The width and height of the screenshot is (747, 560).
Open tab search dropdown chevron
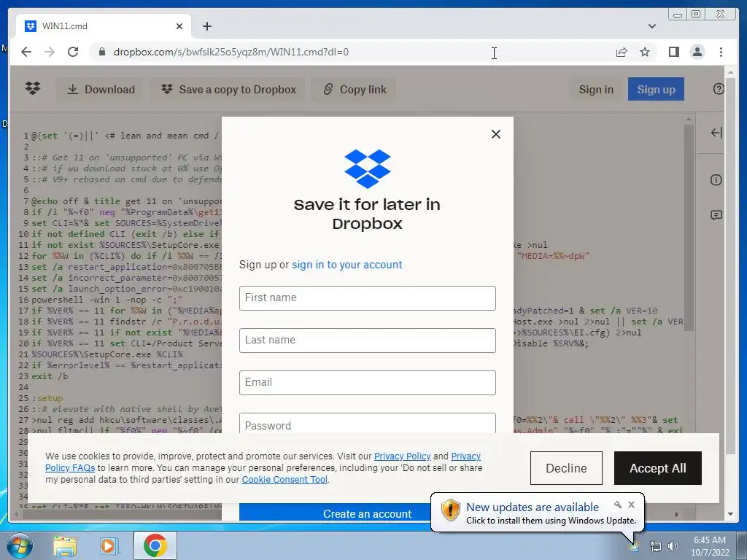tap(651, 26)
